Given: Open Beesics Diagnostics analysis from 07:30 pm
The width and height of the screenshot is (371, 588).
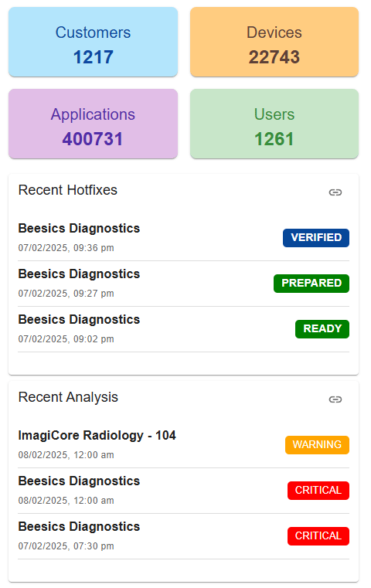Looking at the screenshot, I should click(x=183, y=536).
